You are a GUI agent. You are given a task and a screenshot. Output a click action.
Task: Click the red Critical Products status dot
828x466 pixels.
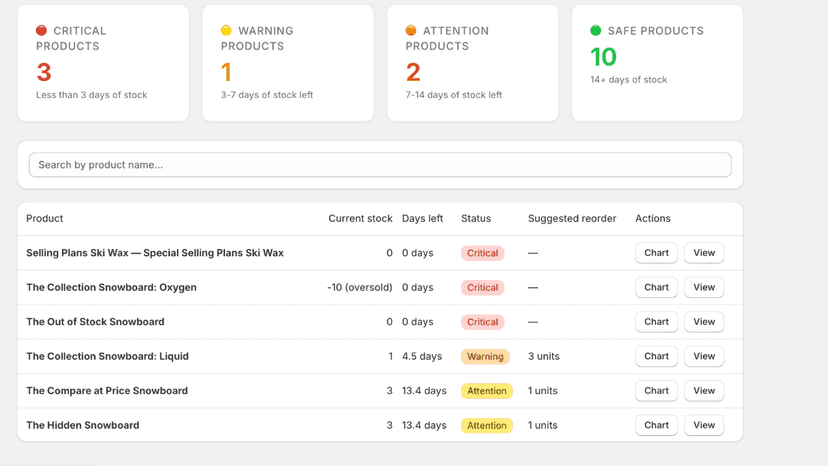[x=41, y=31]
